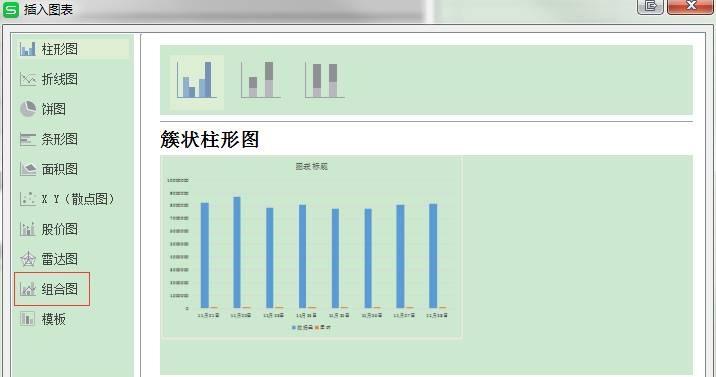Select the scatter chart icon (散点图)
The width and height of the screenshot is (716, 377).
click(27, 199)
